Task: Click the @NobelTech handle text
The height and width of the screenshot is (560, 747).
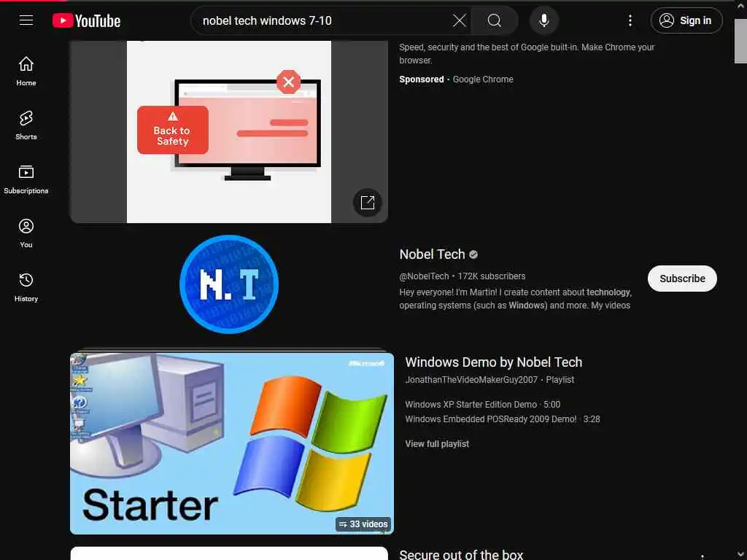Action: point(424,276)
